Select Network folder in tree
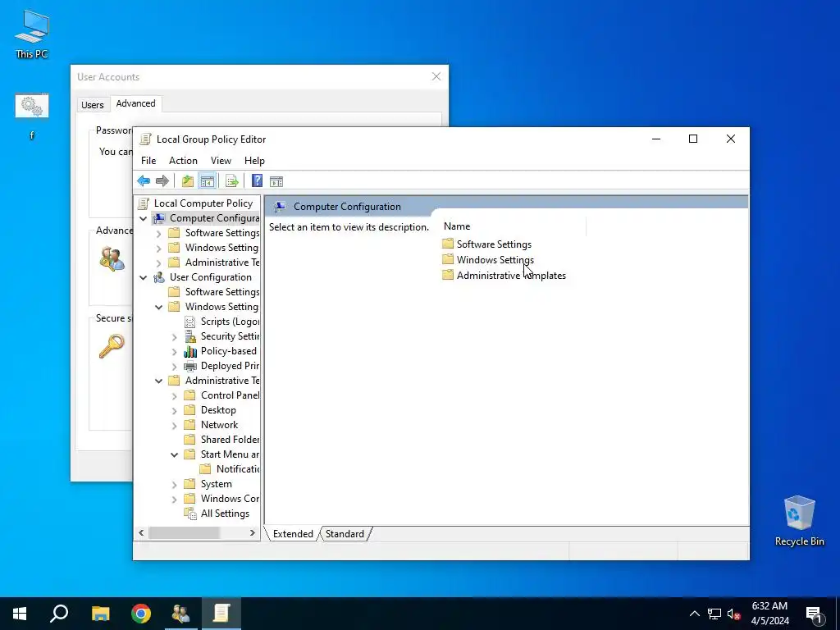This screenshot has height=630, width=840. (219, 424)
